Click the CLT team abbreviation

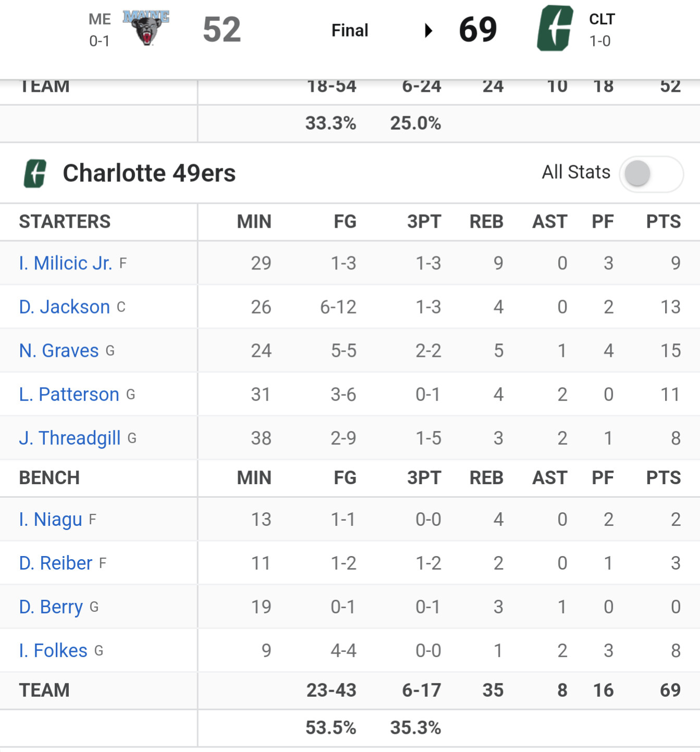pyautogui.click(x=602, y=19)
